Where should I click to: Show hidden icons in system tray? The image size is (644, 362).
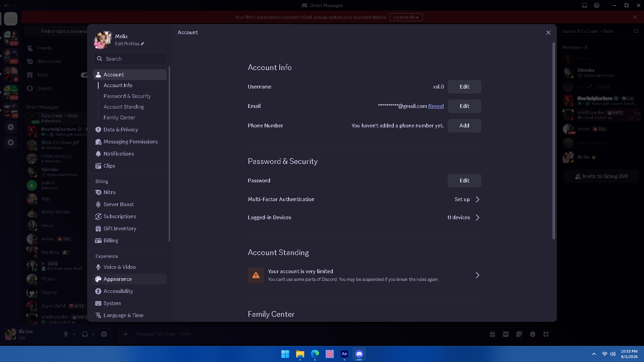coord(594,354)
